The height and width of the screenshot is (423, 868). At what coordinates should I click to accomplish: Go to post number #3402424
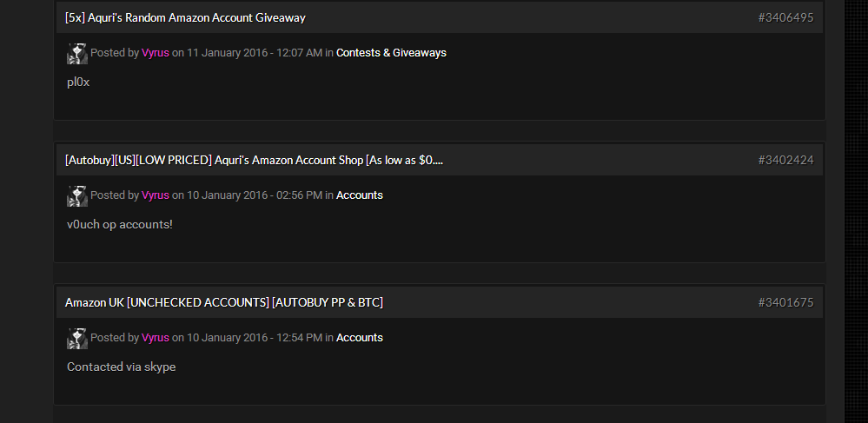tap(785, 160)
